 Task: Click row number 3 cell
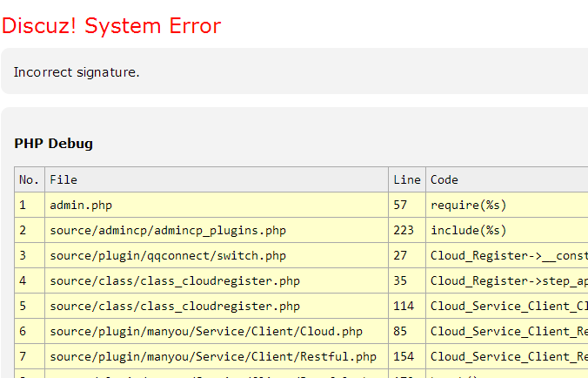coord(30,255)
